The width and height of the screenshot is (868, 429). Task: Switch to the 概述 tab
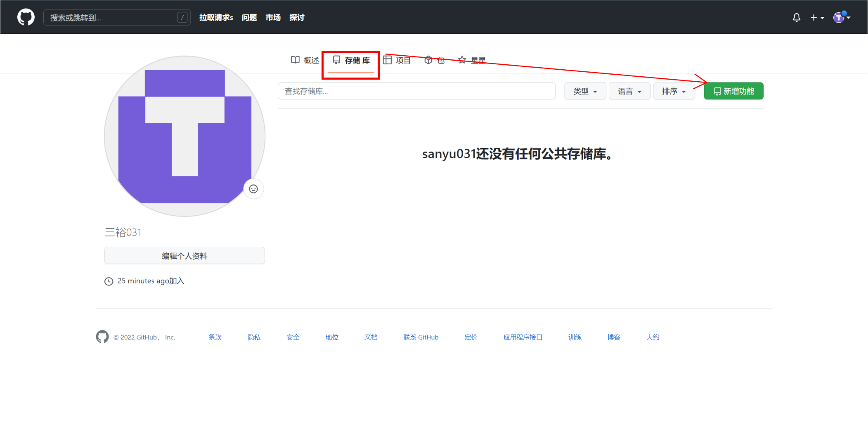305,61
